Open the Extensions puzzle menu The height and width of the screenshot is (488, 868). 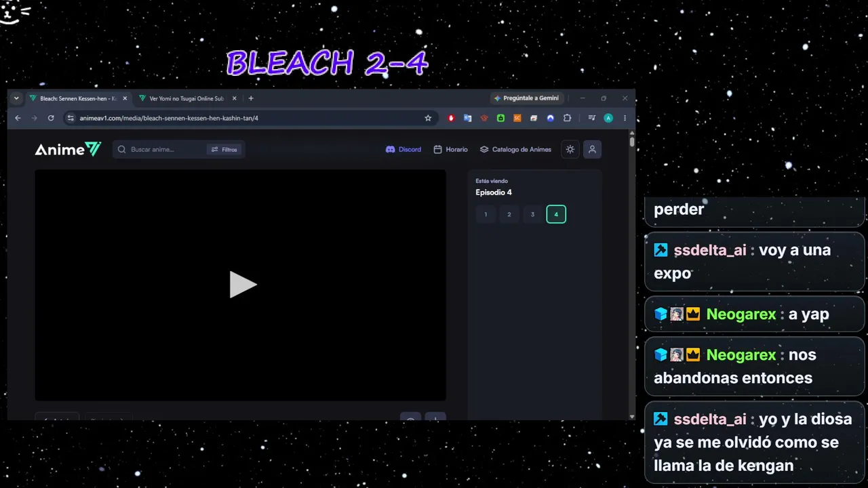coord(568,118)
